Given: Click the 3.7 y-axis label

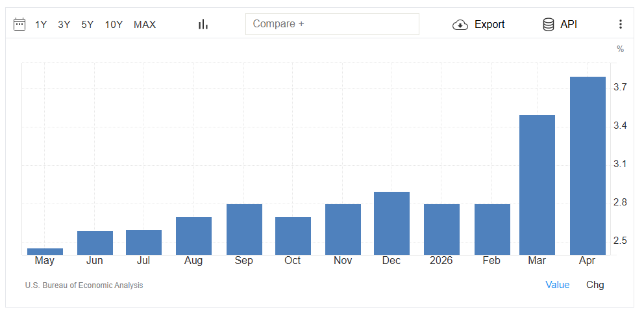Looking at the screenshot, I should (x=620, y=87).
